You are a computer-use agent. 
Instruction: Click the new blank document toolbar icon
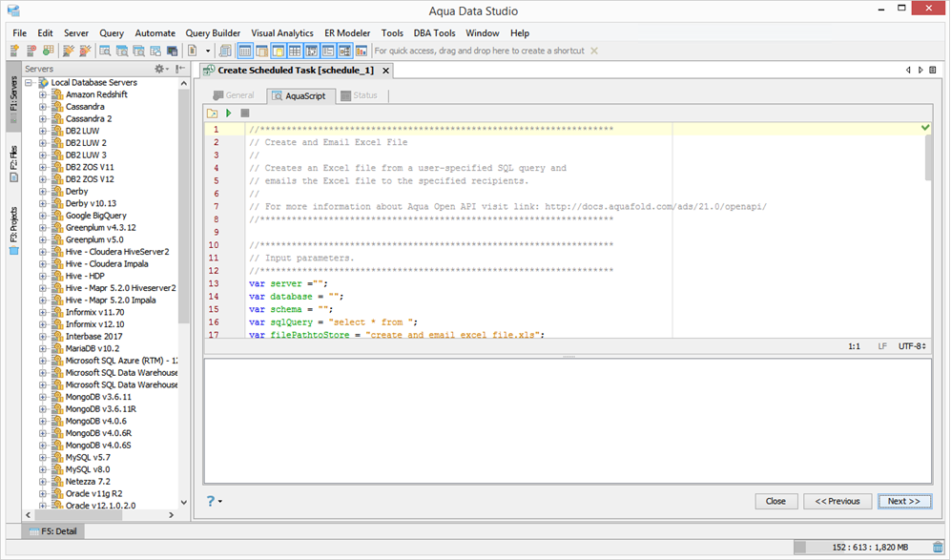(x=193, y=51)
